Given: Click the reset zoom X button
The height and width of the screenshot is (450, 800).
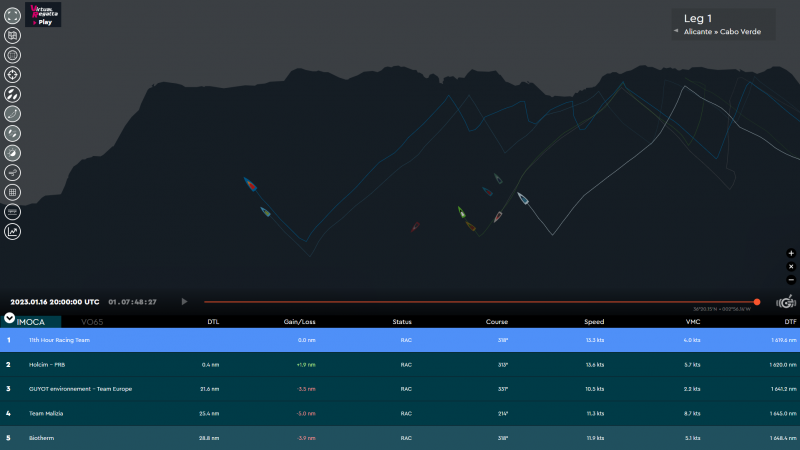Looking at the screenshot, I should [791, 267].
